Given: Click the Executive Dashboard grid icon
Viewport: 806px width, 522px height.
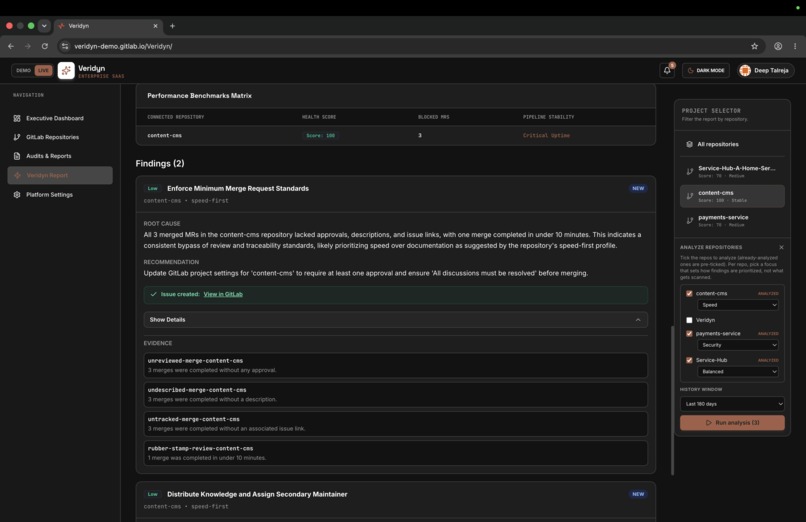Looking at the screenshot, I should coord(17,118).
